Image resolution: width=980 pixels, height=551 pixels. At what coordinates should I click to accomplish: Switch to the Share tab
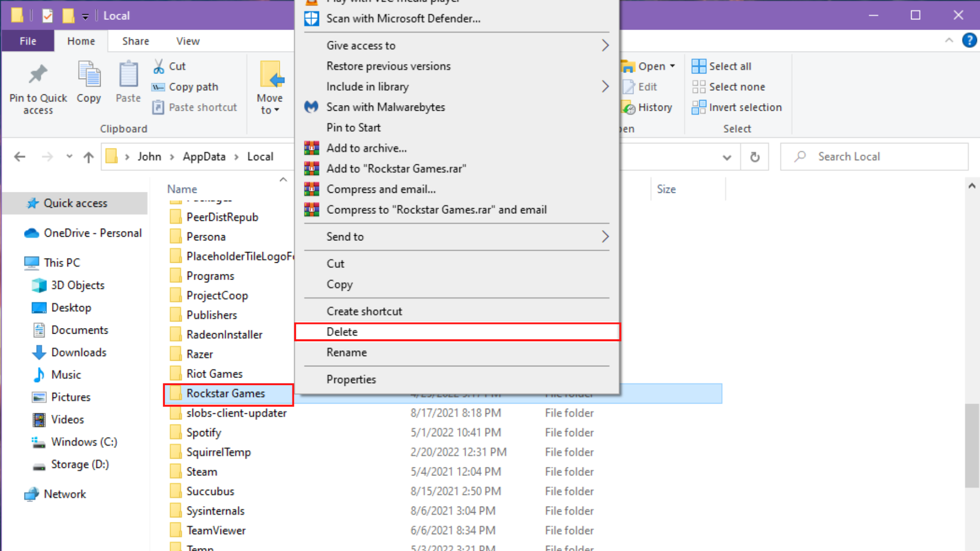(x=136, y=41)
